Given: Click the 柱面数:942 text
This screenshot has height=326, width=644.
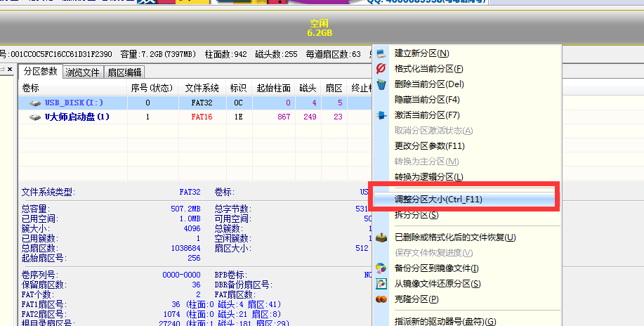Looking at the screenshot, I should click(x=226, y=54).
